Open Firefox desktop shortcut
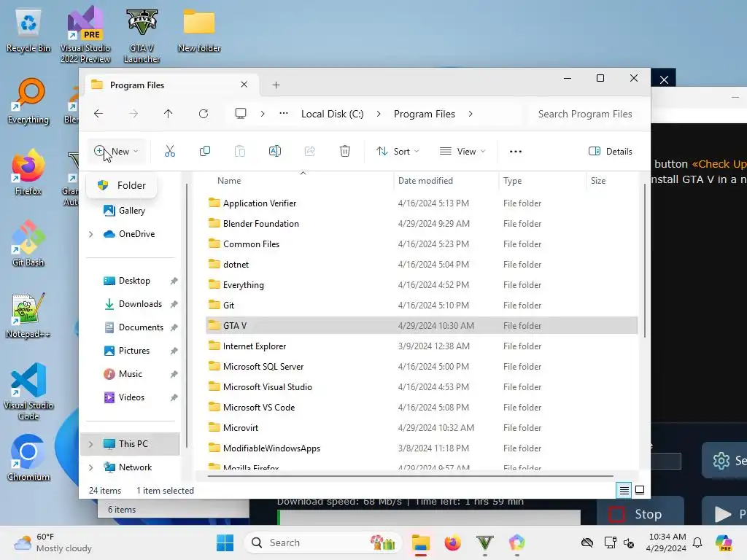 tap(28, 172)
